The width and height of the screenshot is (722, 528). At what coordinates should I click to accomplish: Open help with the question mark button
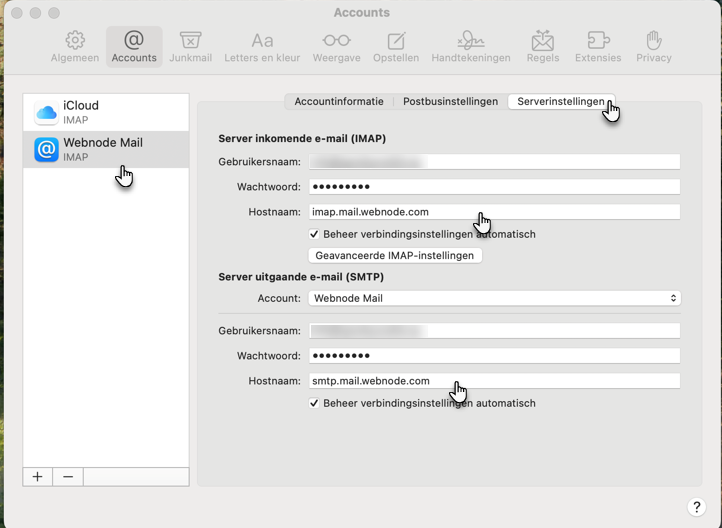[x=697, y=507]
